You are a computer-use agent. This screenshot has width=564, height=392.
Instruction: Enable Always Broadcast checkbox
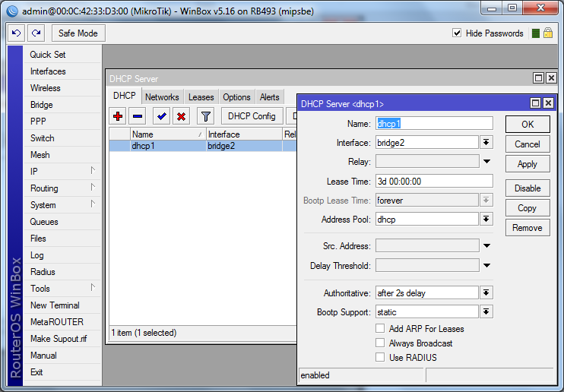pos(380,343)
